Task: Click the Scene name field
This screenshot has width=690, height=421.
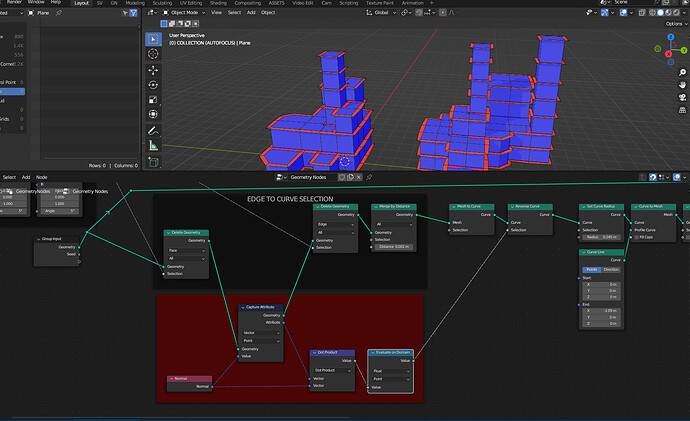Action: [631, 2]
